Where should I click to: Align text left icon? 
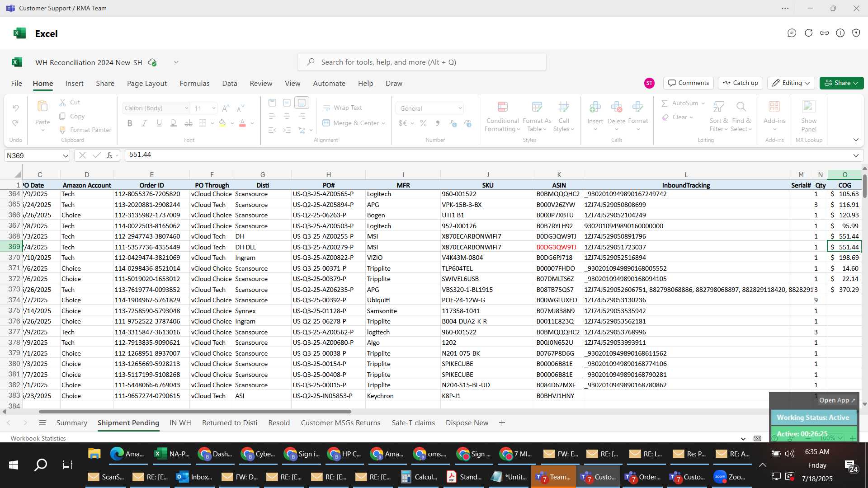coord(272,117)
